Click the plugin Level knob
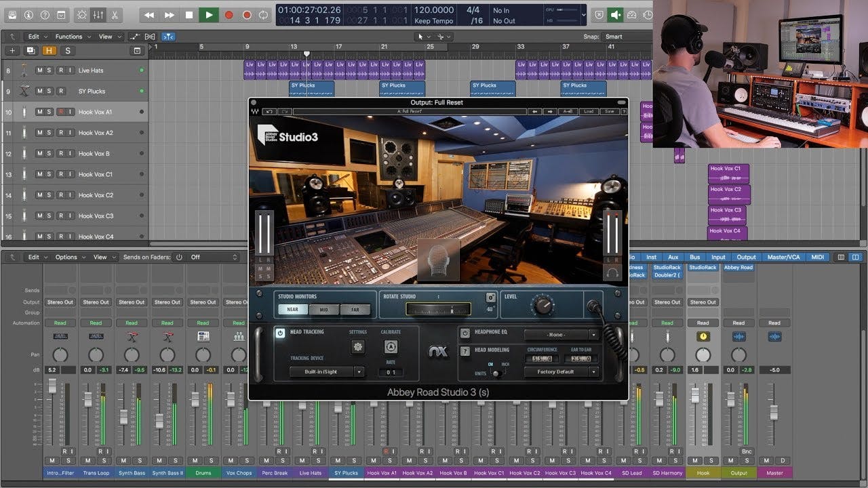Viewport: 868px width, 488px height. 543,306
